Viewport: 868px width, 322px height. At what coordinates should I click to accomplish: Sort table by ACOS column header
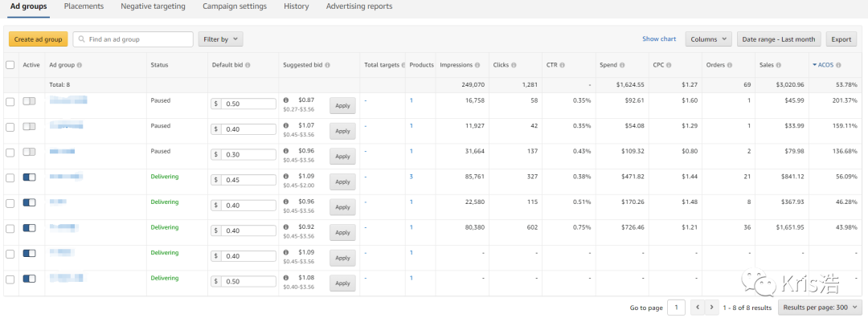tap(828, 65)
